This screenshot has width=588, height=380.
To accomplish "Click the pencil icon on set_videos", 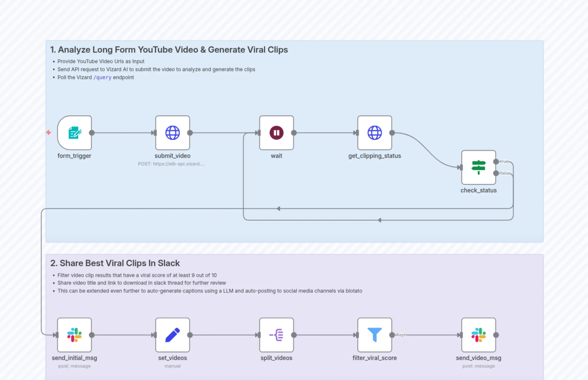I will 172,335.
